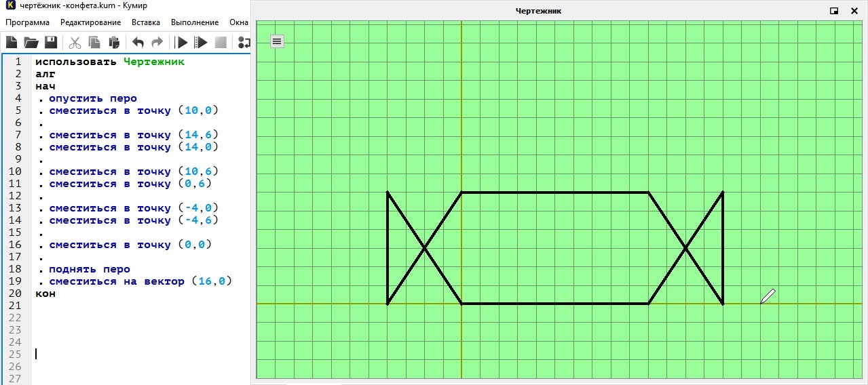Click the 'кон' keyword line
This screenshot has width=868, height=385.
[x=45, y=293]
